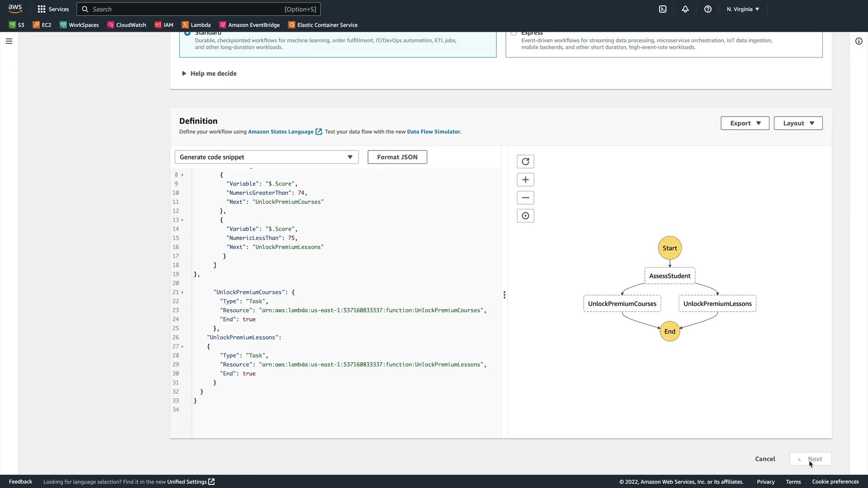Viewport: 868px width, 488px height.
Task: Click the graph refresh icon
Action: coord(525,162)
